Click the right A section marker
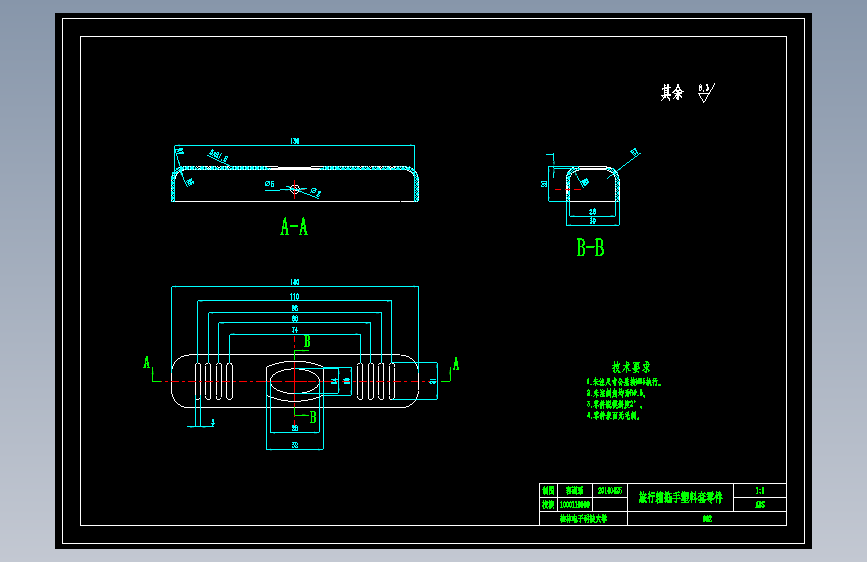The width and height of the screenshot is (867, 562). coord(456,364)
